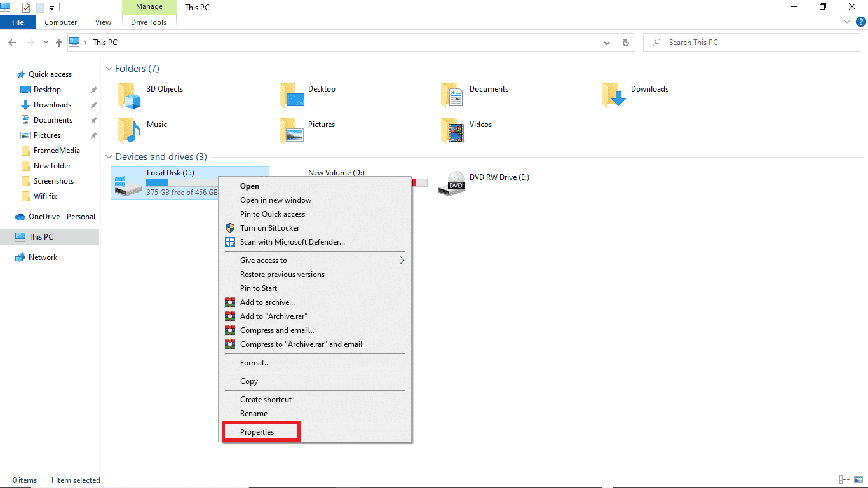
Task: Switch to the View ribbon tab
Action: point(104,22)
